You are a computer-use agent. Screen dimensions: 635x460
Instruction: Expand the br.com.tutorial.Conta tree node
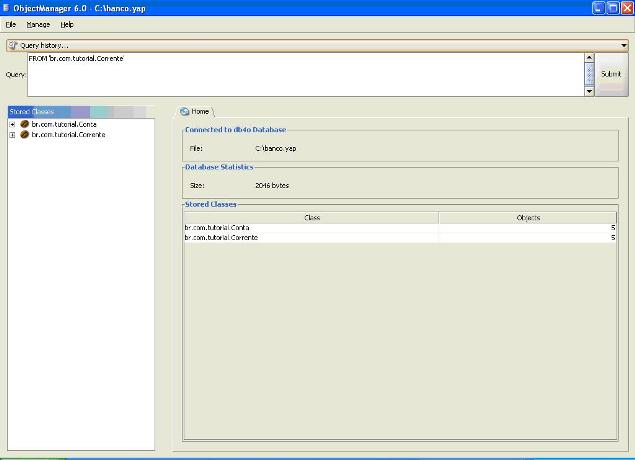[x=12, y=124]
